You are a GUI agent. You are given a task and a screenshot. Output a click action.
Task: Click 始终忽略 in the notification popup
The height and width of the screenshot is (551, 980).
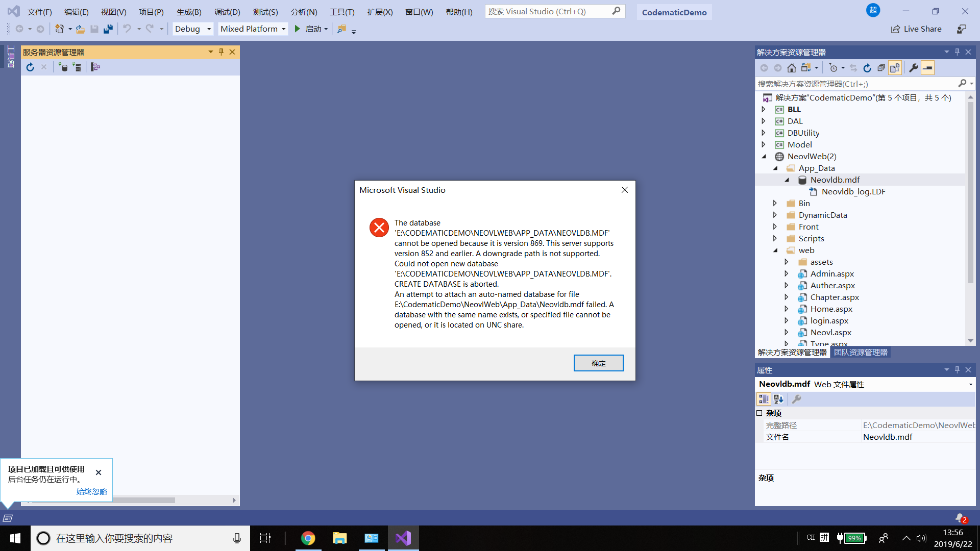(x=91, y=491)
